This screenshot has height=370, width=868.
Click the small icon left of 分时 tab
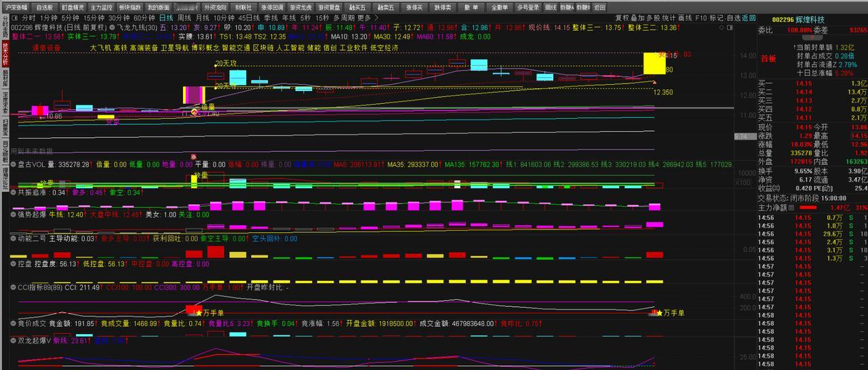coord(16,18)
